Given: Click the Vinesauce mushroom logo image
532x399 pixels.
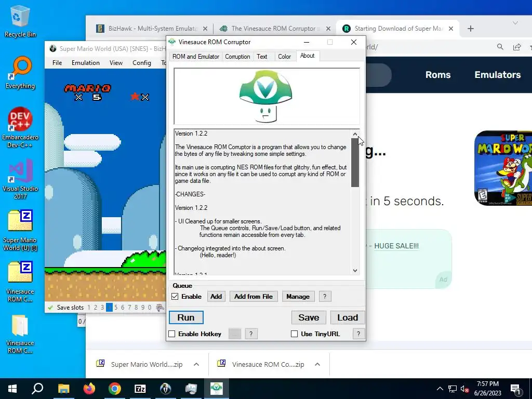Looking at the screenshot, I should click(x=265, y=96).
